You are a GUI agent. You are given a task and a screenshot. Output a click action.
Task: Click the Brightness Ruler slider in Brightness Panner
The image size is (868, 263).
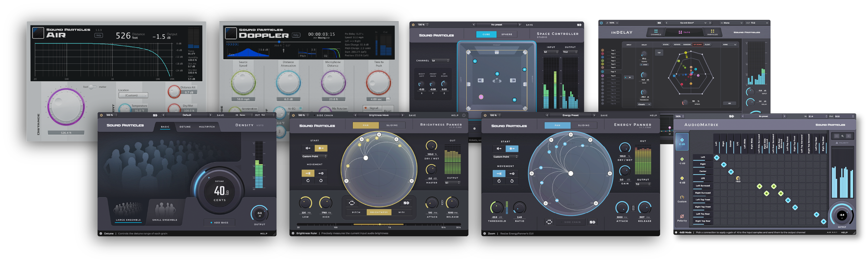click(x=379, y=224)
